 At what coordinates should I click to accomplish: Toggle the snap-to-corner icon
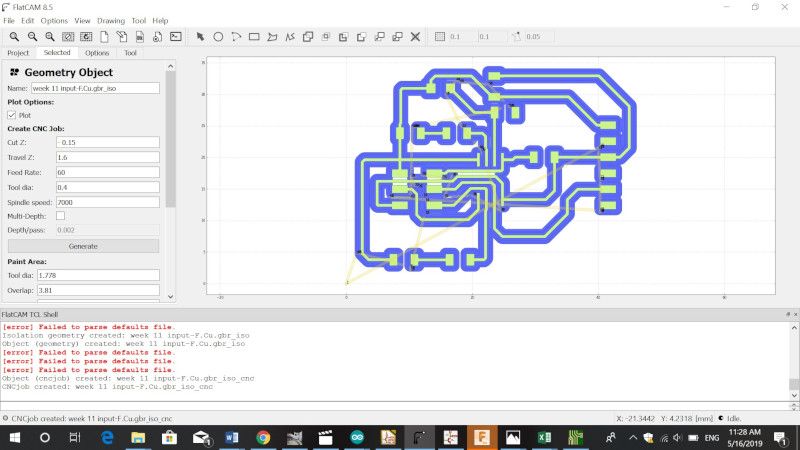[516, 37]
